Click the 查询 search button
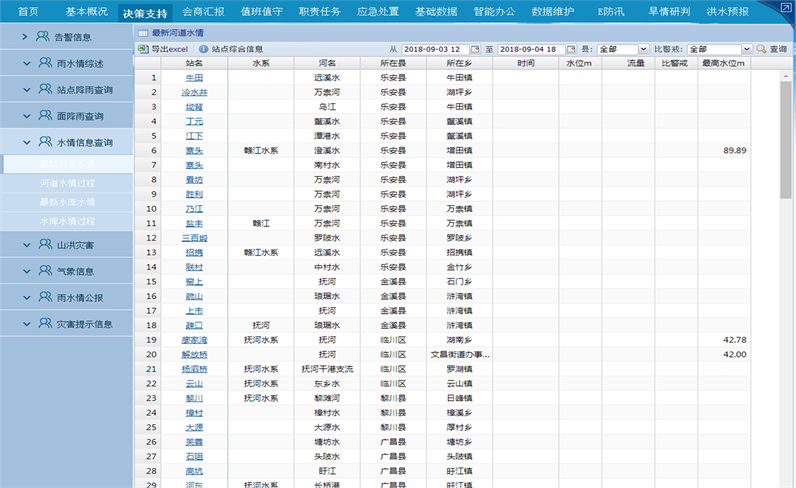796x488 pixels. click(x=772, y=49)
